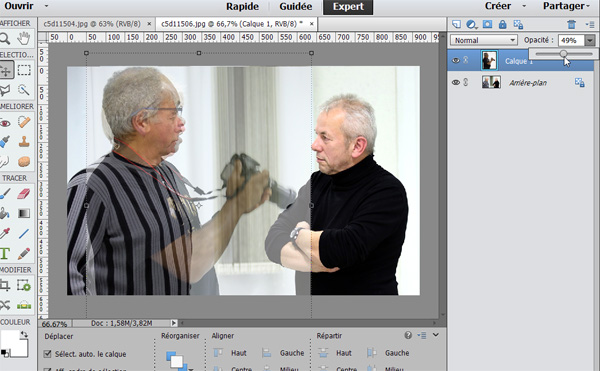Select the Zoom magnifier tool
Viewport: 600px width, 371px height.
(x=5, y=39)
